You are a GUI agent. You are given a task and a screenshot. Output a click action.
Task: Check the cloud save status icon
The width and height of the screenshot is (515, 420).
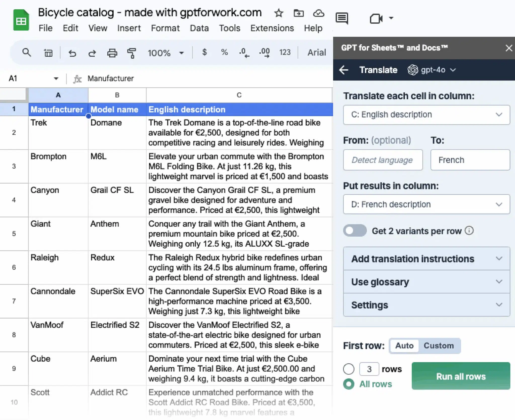point(319,13)
